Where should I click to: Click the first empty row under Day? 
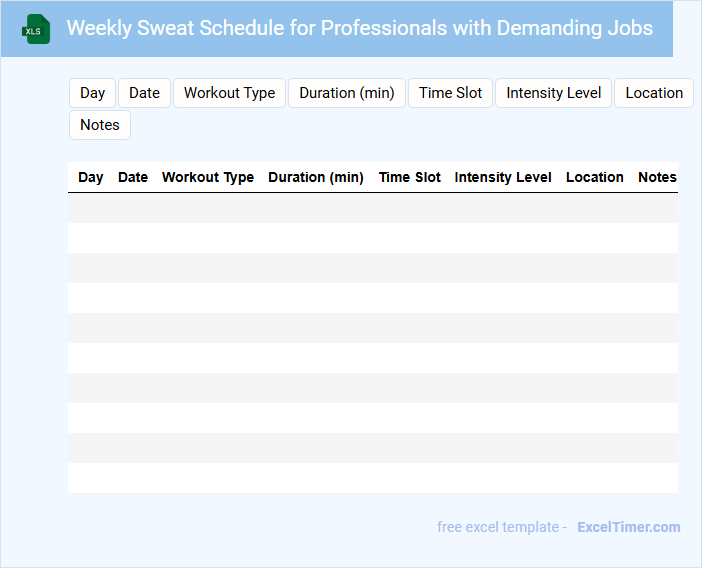91,208
